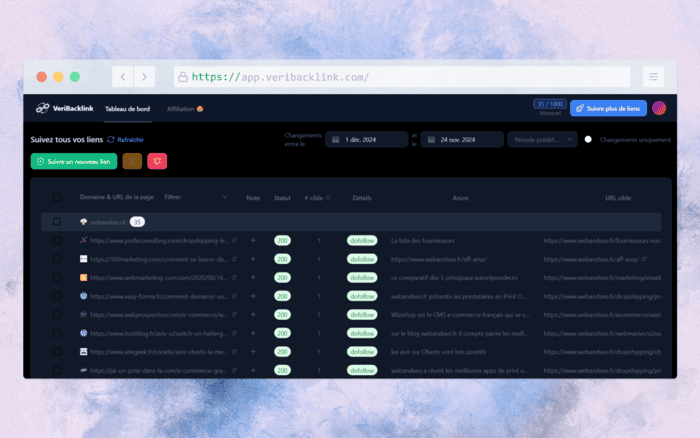Open external link icon for 160marketing row
Screen dimensions: 700x438
pos(234,259)
